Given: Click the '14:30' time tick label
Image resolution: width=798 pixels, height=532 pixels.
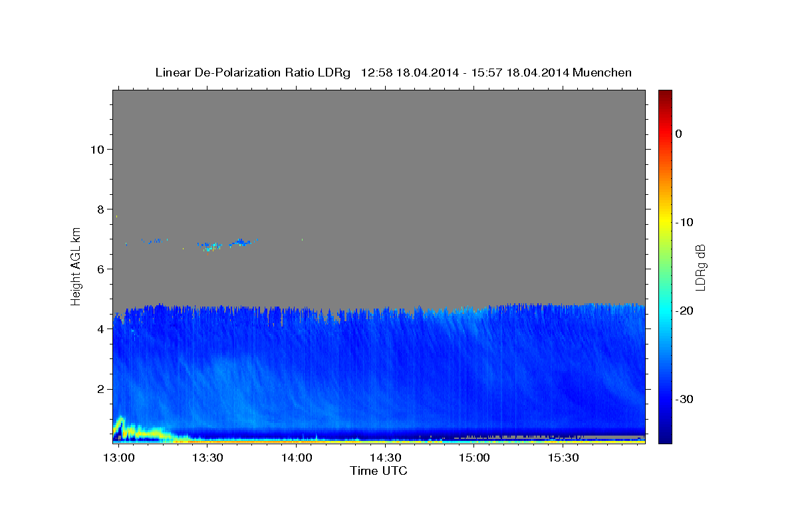Looking at the screenshot, I should click(385, 458).
